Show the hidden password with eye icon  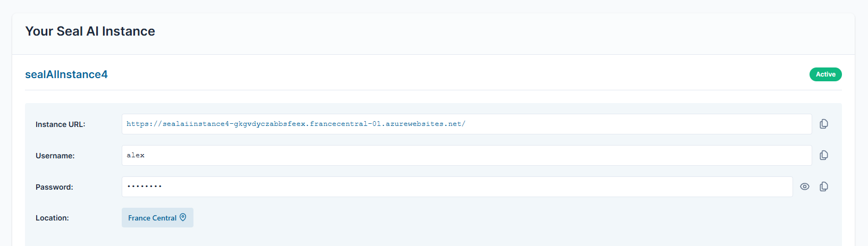[805, 186]
